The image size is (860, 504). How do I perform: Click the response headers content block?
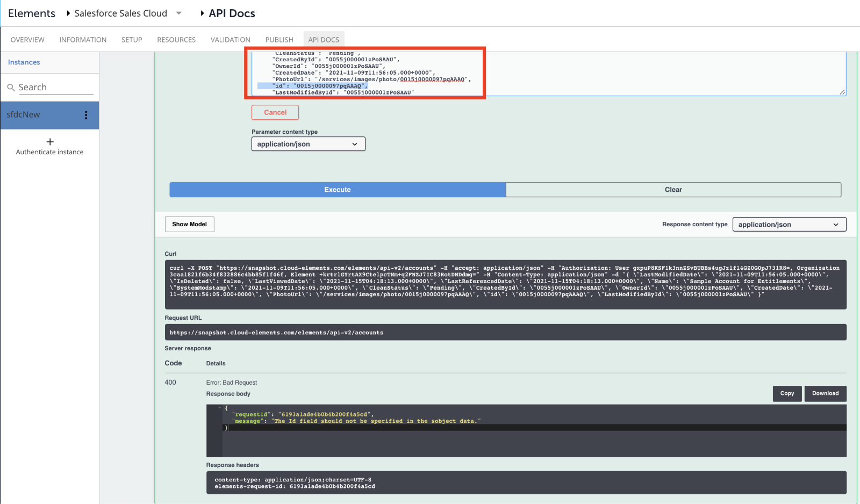[526, 483]
